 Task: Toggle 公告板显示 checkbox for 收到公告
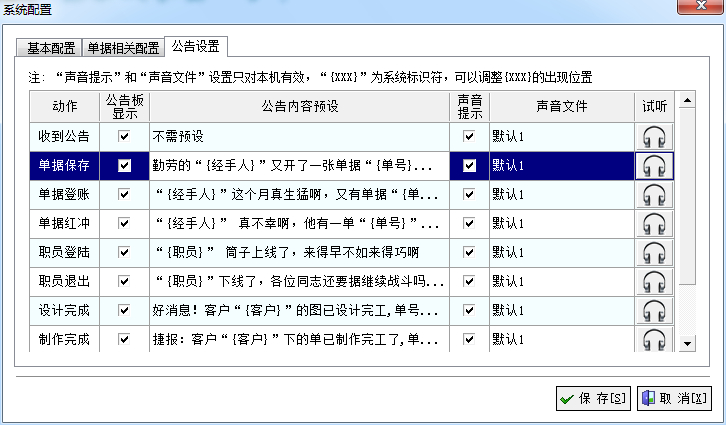pyautogui.click(x=124, y=136)
